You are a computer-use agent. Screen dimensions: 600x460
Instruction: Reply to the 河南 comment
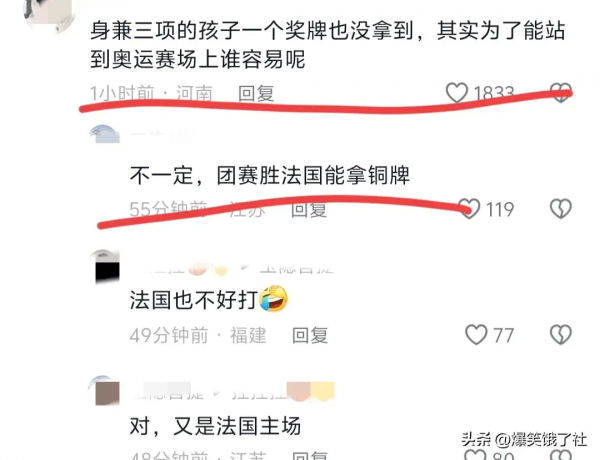256,93
